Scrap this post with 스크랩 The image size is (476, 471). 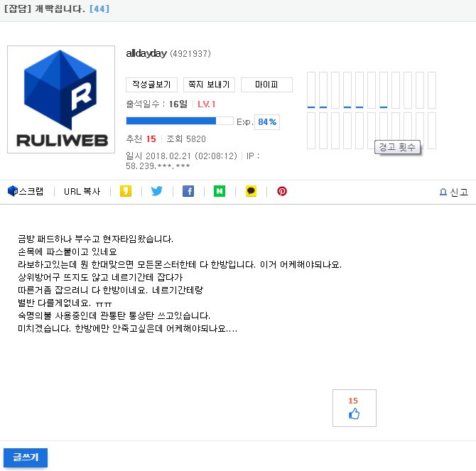[26, 191]
